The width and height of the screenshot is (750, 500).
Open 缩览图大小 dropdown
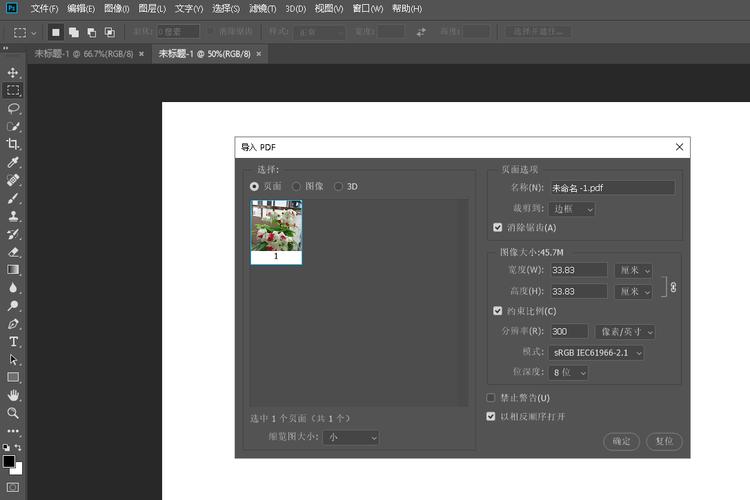tap(351, 437)
